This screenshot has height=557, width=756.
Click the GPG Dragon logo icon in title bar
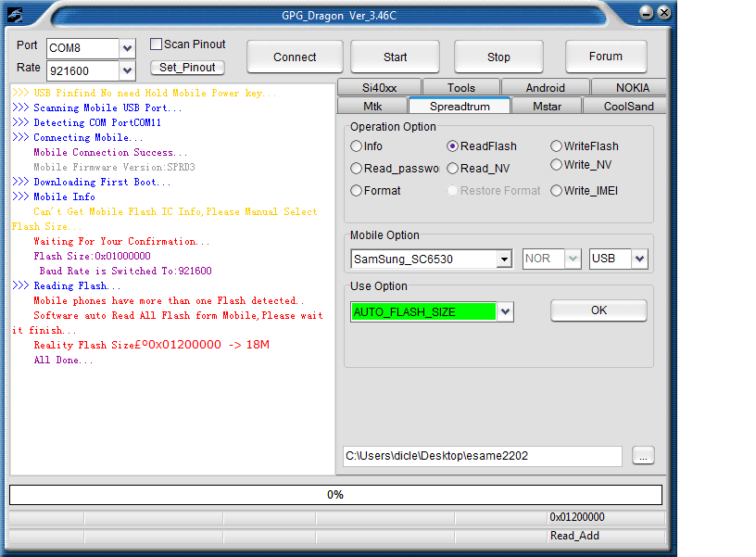coord(15,16)
